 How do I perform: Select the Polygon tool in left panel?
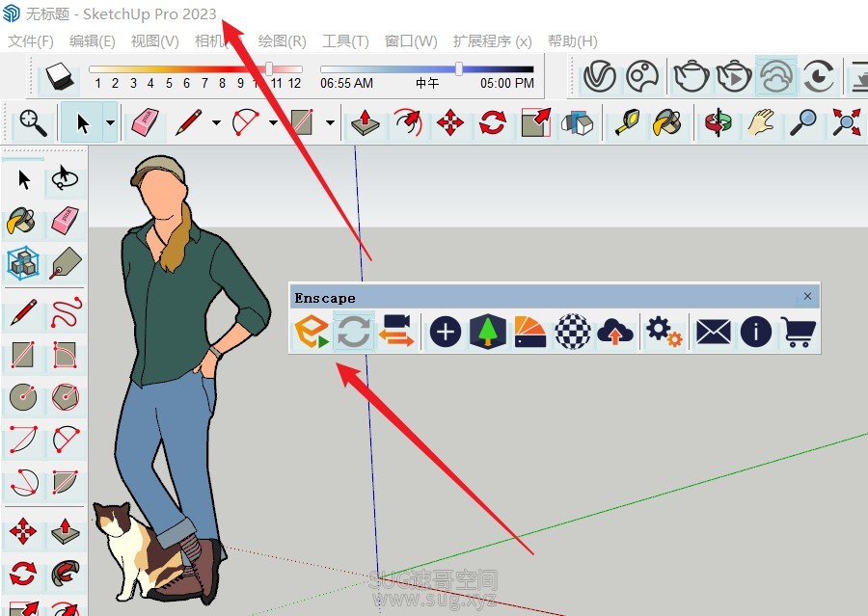click(66, 397)
